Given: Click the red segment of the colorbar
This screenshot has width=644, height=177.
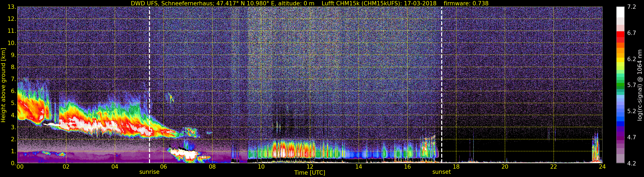Looking at the screenshot, I should coord(620,34).
